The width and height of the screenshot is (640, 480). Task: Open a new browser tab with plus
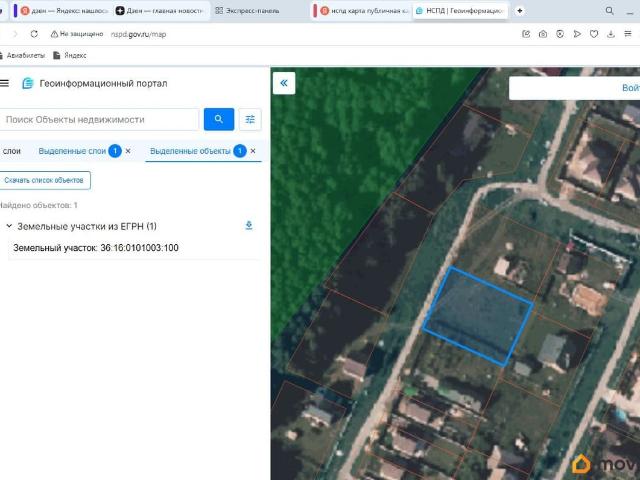(520, 11)
